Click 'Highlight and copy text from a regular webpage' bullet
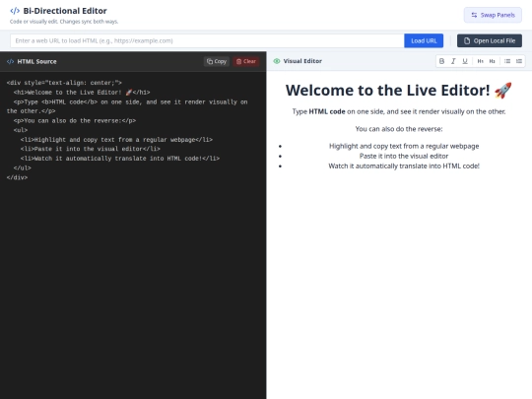Viewport: 532px width, 399px height. coord(404,146)
